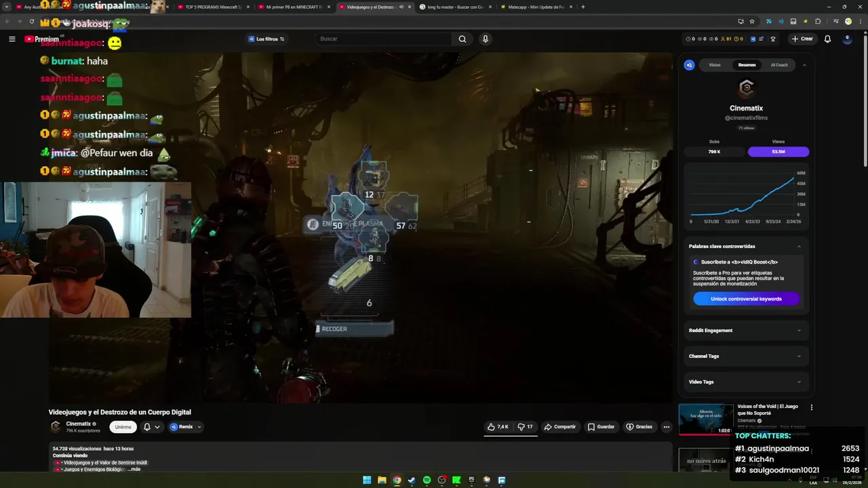Select the Views metric pill
The width and height of the screenshot is (868, 488).
tap(778, 152)
